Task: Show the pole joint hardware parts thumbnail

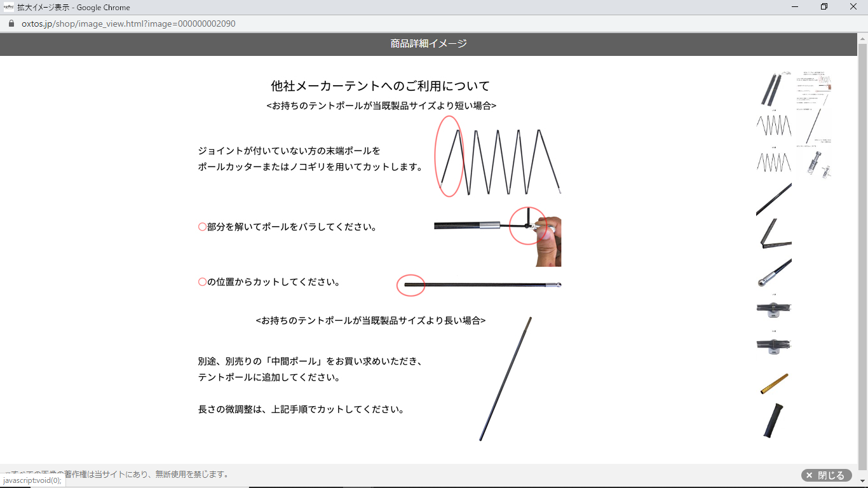Action: 813,163
